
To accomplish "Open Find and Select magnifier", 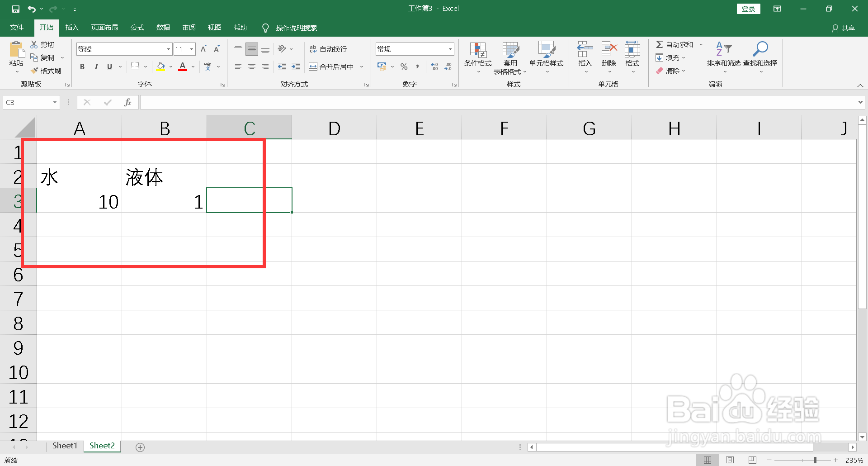I will click(x=760, y=48).
